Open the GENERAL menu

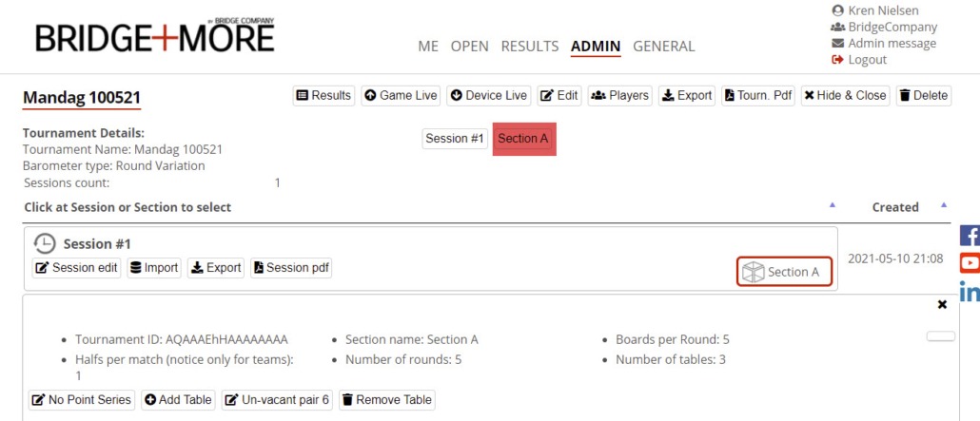pos(663,46)
